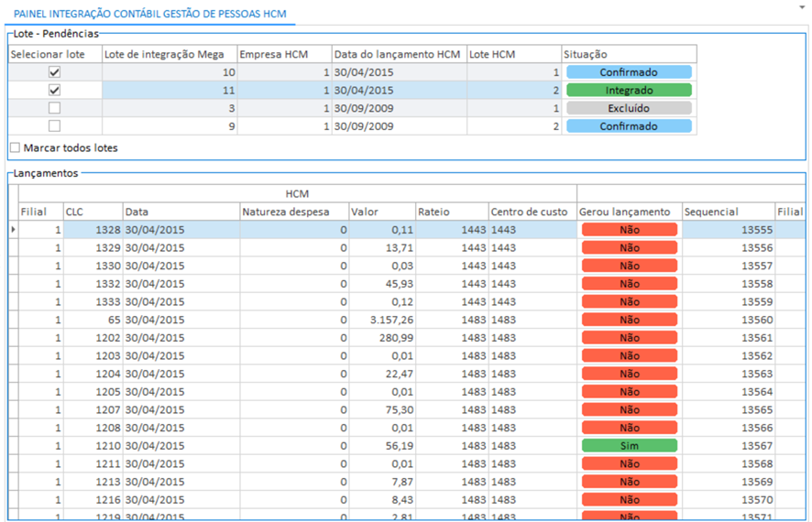Check the "Marcar todos lotes" checkbox

[x=16, y=147]
